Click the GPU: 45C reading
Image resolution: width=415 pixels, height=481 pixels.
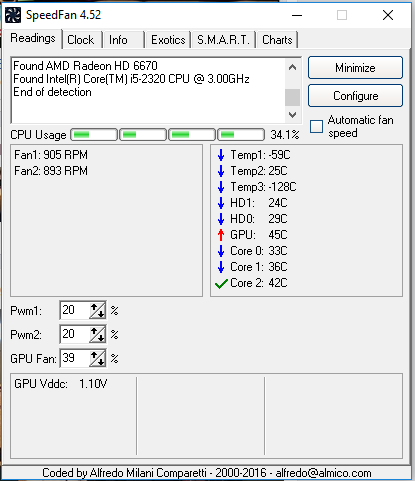tap(259, 235)
